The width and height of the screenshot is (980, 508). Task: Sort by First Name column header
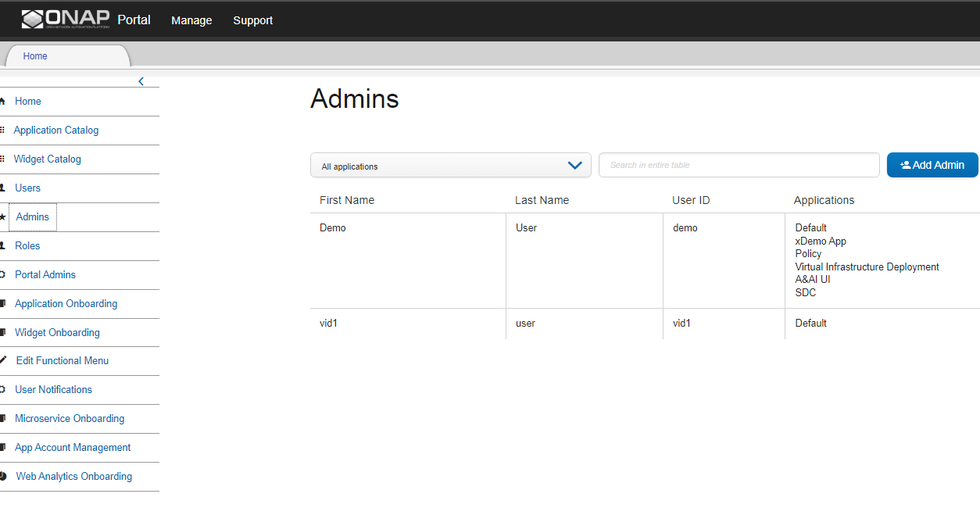[347, 200]
